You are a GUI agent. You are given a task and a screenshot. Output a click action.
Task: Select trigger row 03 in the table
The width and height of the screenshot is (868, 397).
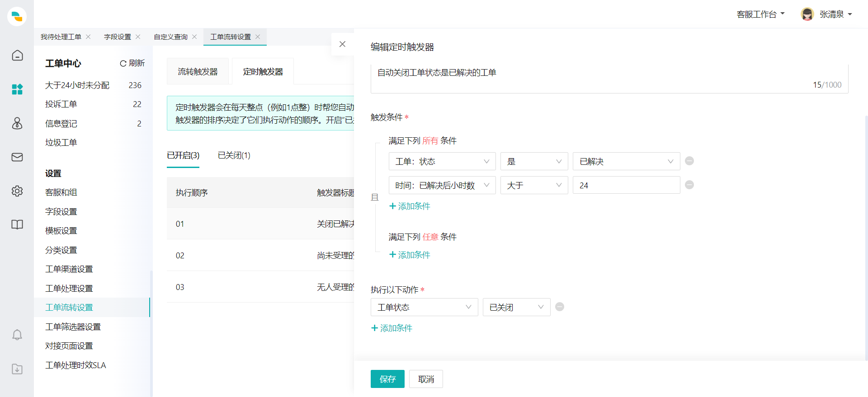tap(260, 287)
